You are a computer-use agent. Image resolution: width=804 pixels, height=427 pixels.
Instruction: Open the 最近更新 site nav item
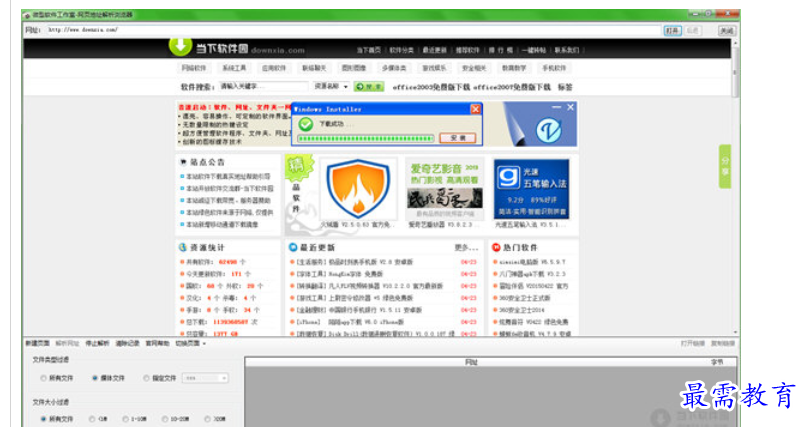click(x=434, y=50)
